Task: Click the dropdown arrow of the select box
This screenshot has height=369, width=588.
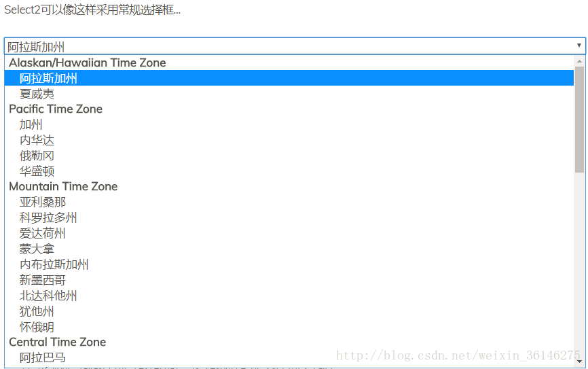Action: click(x=578, y=46)
